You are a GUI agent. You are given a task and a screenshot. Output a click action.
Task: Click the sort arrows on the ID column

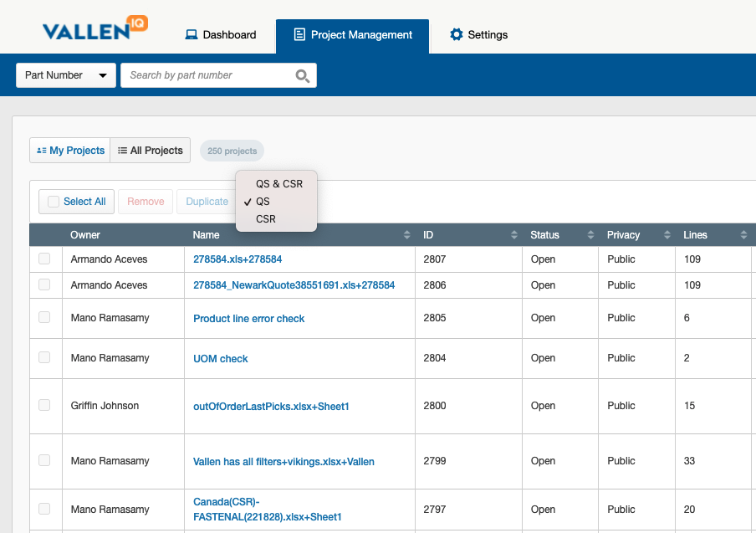(x=513, y=235)
